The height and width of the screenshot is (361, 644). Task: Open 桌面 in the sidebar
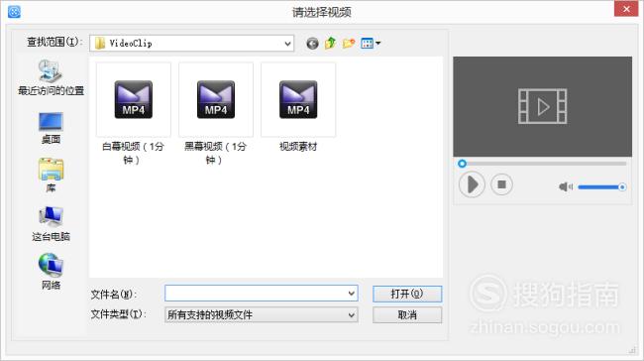(x=51, y=128)
